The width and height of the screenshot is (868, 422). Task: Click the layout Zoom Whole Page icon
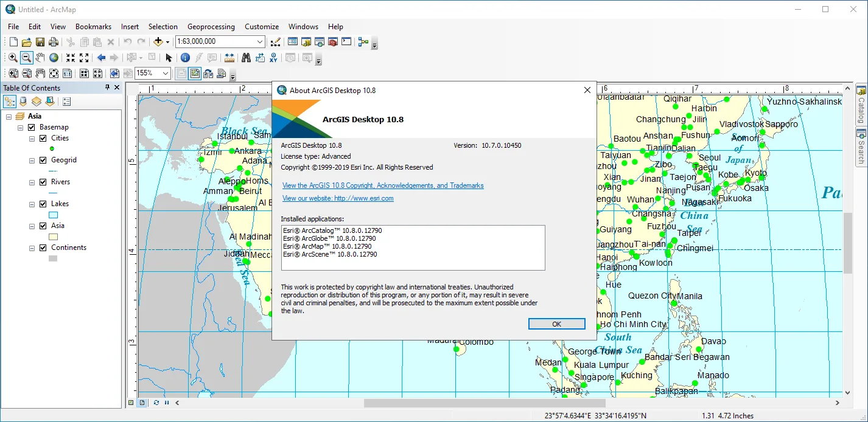pos(54,74)
